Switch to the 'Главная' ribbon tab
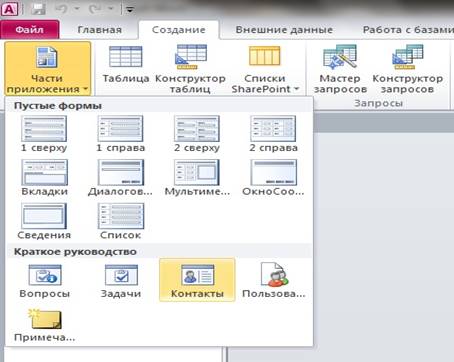This screenshot has height=362, width=454. coord(100,30)
